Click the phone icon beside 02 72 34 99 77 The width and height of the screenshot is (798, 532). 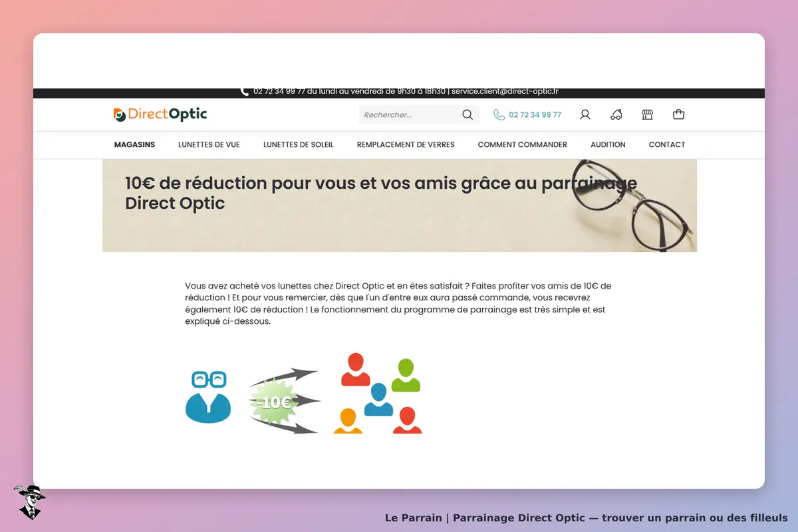499,115
